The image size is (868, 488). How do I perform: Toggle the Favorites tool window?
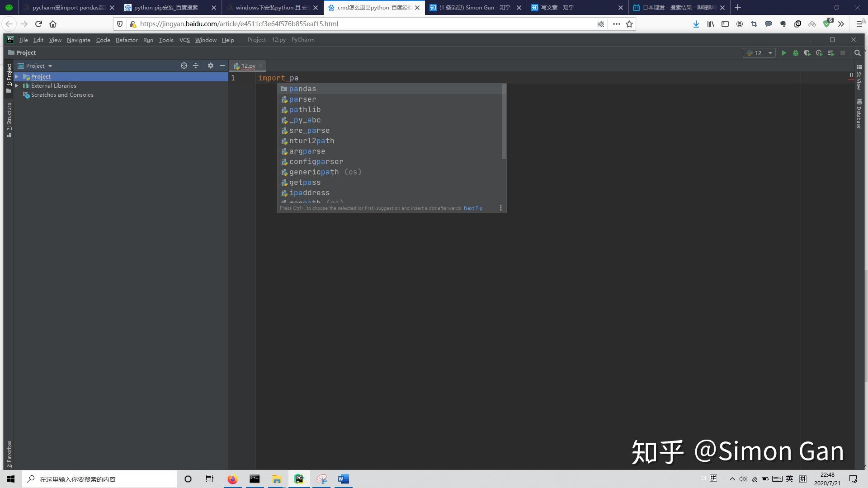9,452
